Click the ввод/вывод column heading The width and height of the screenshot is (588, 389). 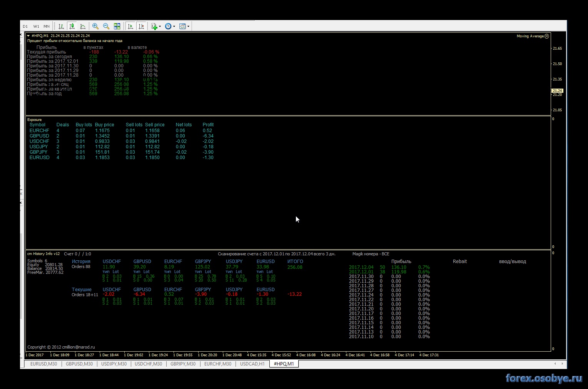513,262
